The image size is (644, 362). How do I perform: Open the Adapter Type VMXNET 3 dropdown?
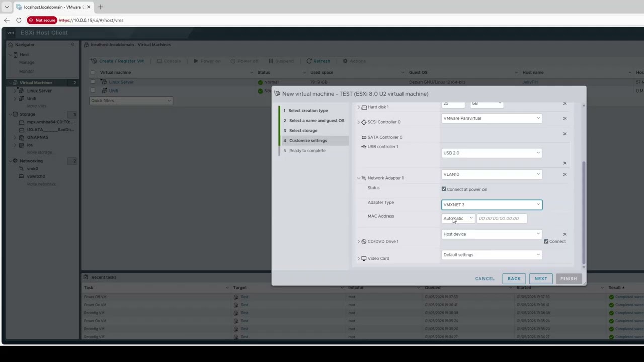click(x=492, y=205)
